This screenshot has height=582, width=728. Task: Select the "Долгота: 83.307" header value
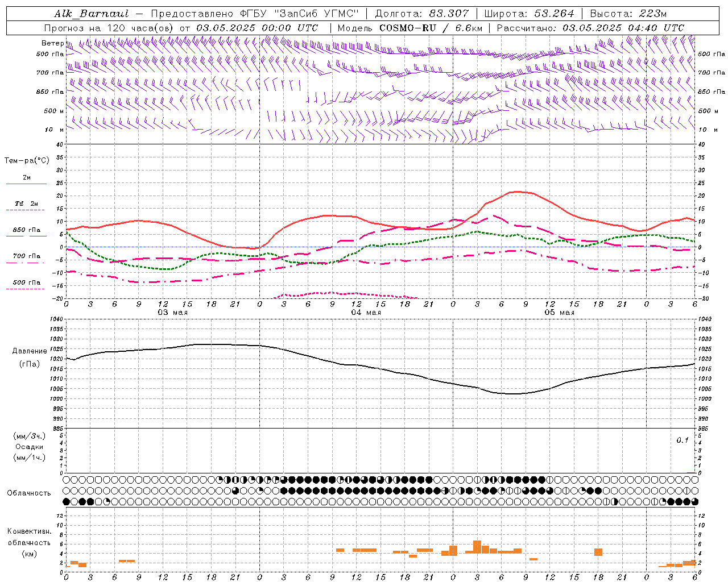point(421,14)
